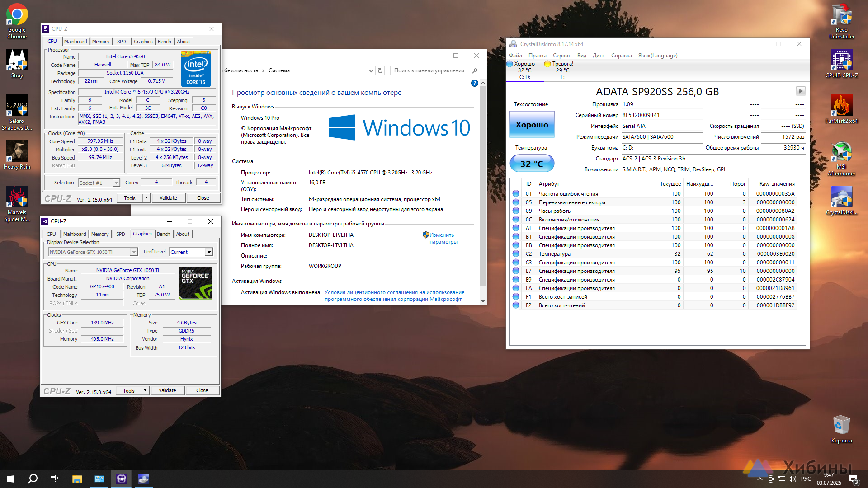Open the notification center icon
The image size is (868, 488).
(x=854, y=479)
